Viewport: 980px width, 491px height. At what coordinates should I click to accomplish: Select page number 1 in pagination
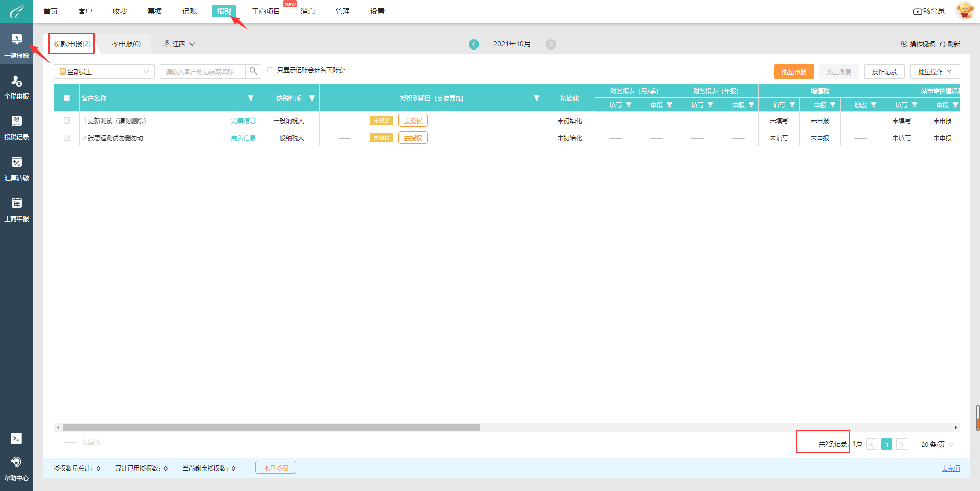point(887,445)
